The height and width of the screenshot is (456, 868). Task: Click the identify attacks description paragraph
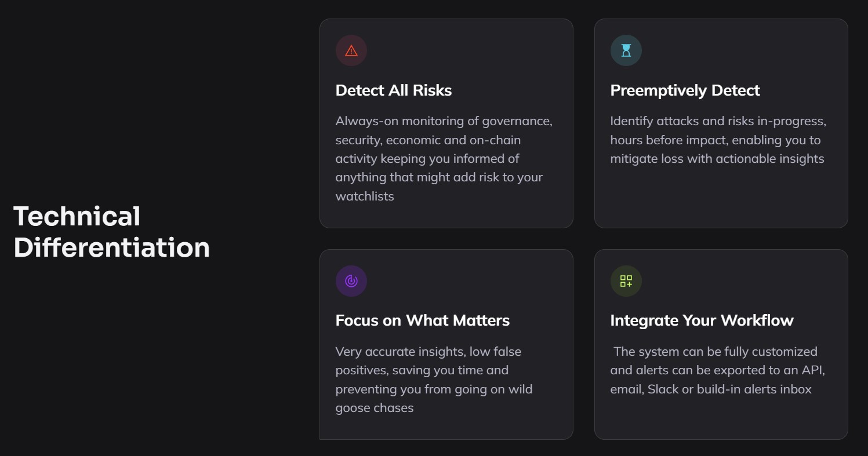coord(718,140)
